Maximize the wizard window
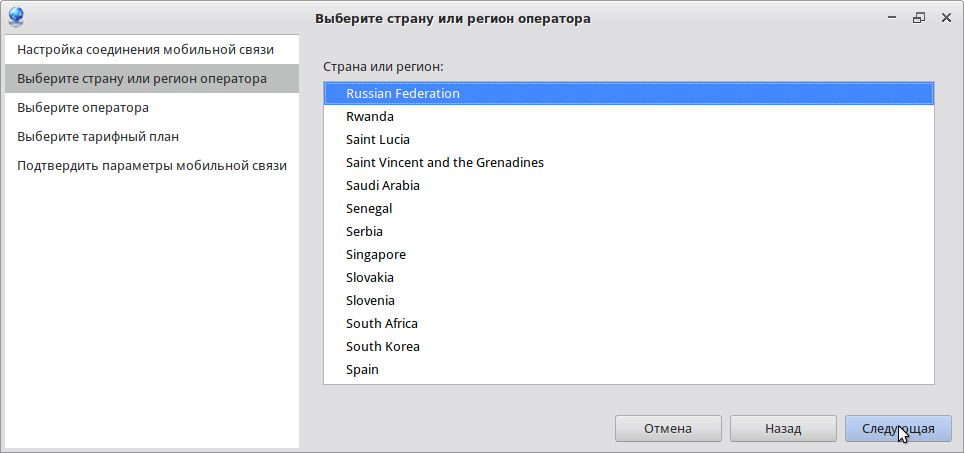This screenshot has height=453, width=964. (918, 18)
